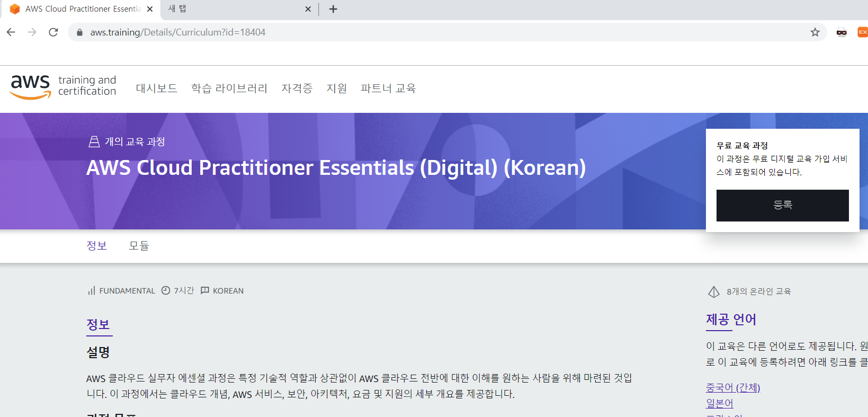The image size is (868, 417).
Task: Select the AWS Cloud Practitioner Essentials tab
Action: 82,9
